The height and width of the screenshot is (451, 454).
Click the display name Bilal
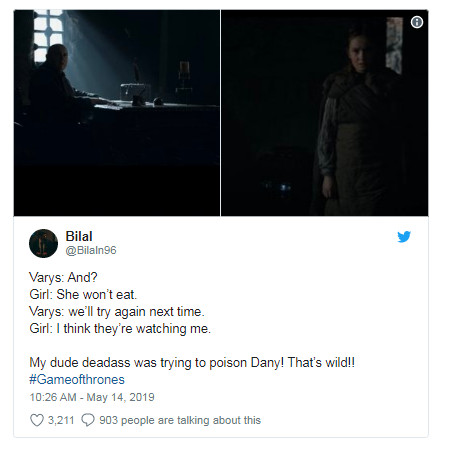(x=79, y=236)
